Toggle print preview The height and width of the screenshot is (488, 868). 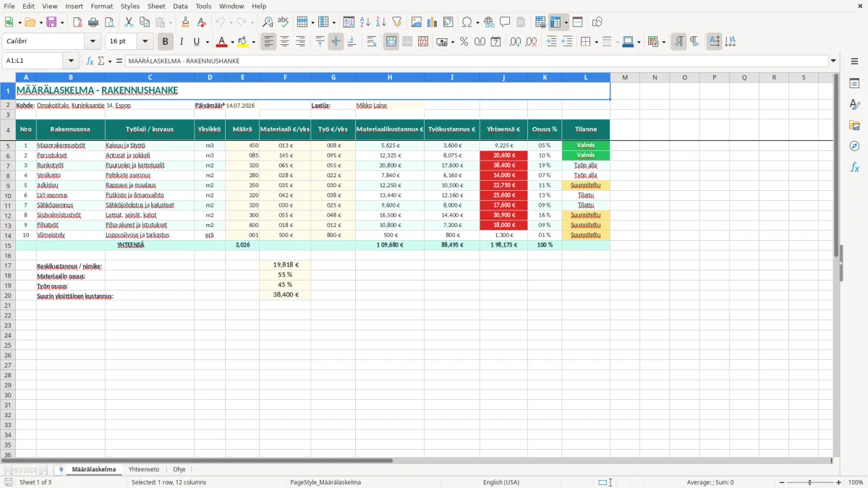(109, 22)
